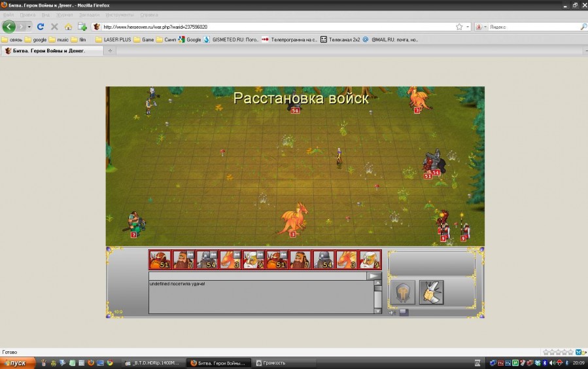Reload the page with refresh icon
The image size is (588, 369).
41,27
